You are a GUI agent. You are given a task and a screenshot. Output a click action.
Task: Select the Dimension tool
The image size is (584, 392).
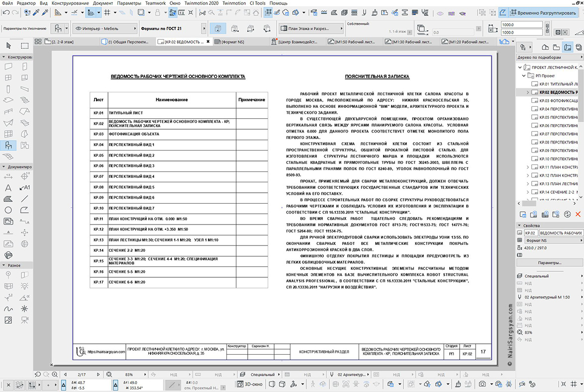8,176
